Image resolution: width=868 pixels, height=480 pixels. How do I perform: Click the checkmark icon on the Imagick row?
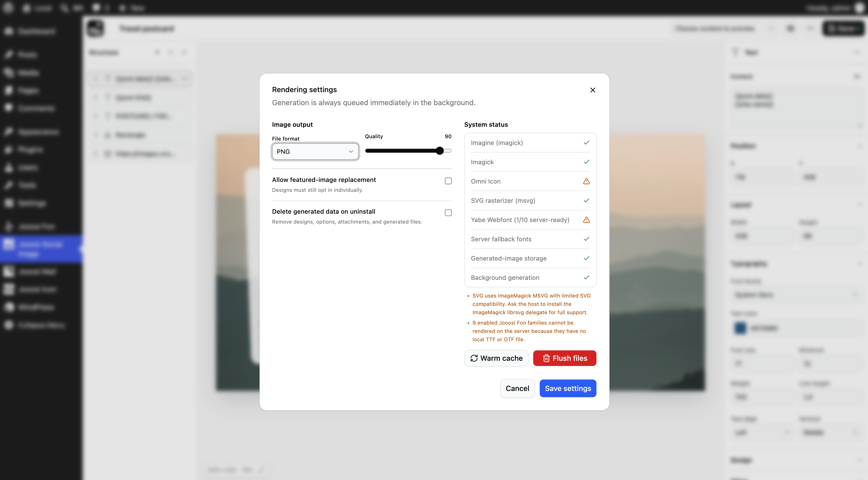[586, 162]
